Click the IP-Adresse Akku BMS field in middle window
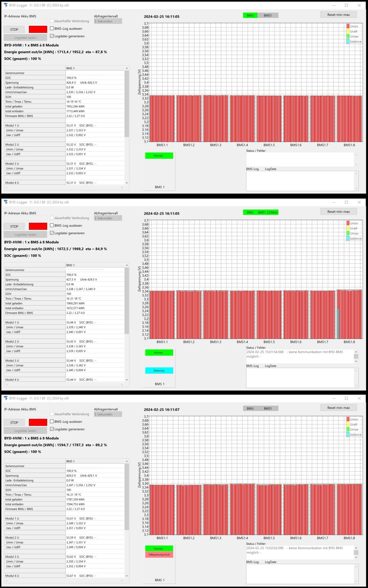Screen dimensions: 368x588 pos(26,218)
